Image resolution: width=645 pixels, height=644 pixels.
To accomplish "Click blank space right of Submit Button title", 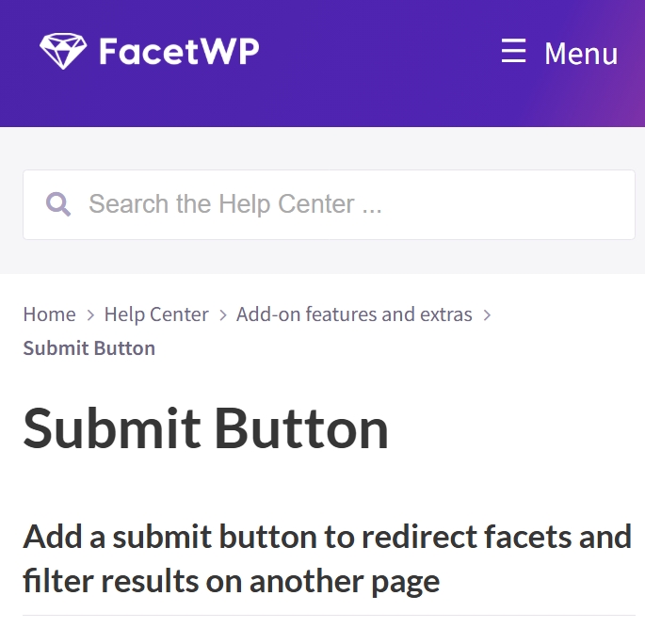I will (x=514, y=428).
